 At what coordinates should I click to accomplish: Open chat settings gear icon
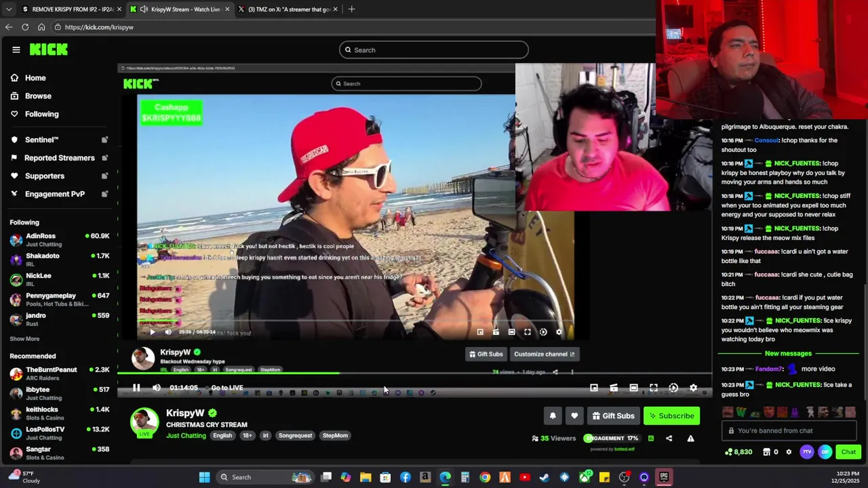[789, 452]
